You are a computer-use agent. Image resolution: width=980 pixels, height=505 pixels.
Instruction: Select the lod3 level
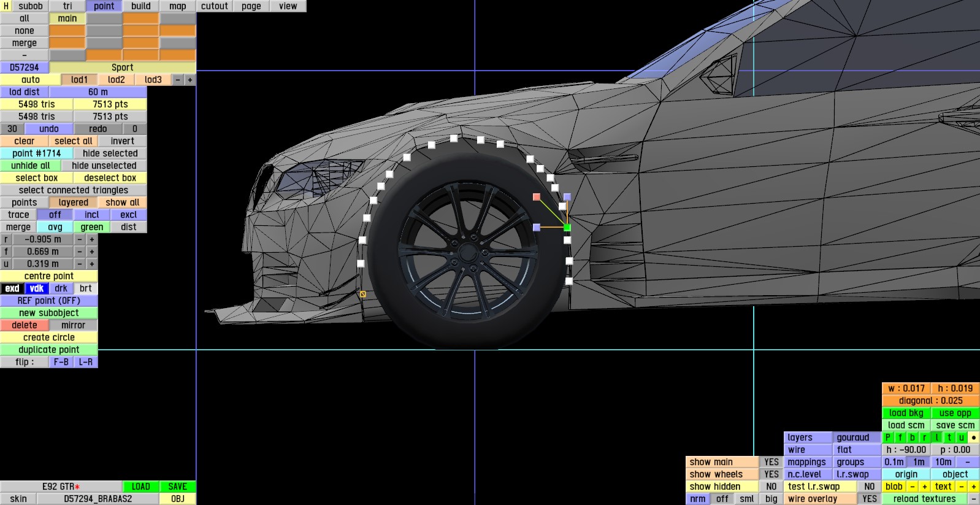(153, 80)
